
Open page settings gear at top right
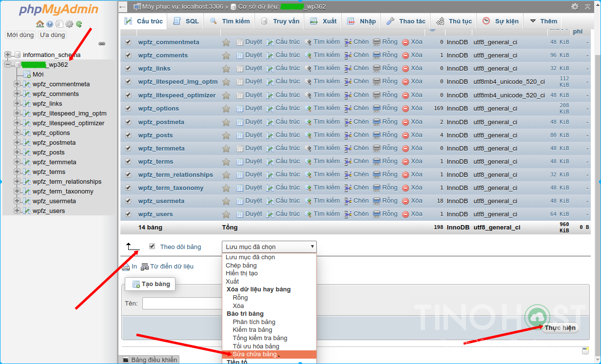(575, 6)
